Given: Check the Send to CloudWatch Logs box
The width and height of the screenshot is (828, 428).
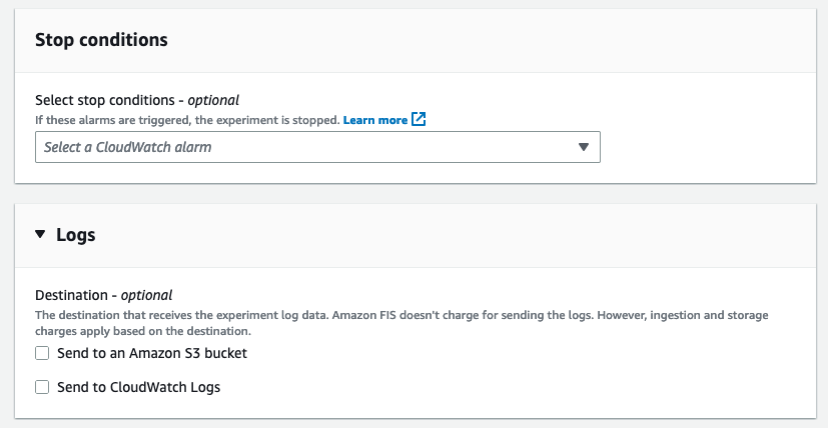Looking at the screenshot, I should click(x=42, y=386).
